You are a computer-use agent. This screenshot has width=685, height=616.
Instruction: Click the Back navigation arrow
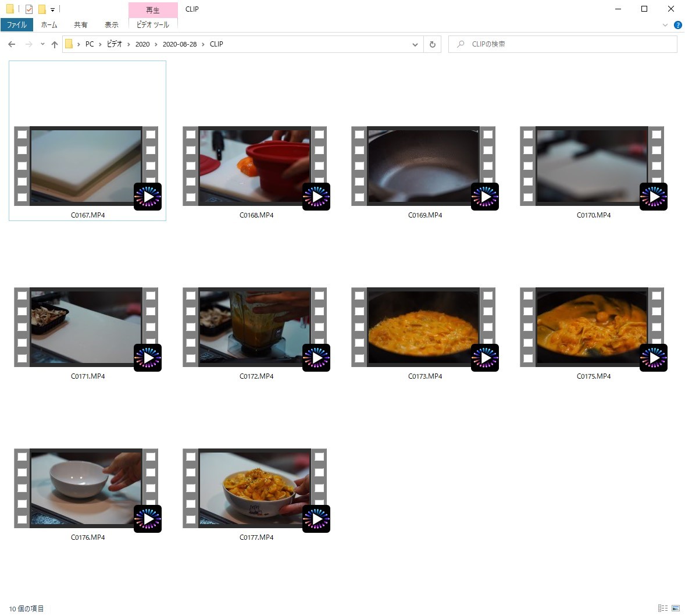pos(12,44)
